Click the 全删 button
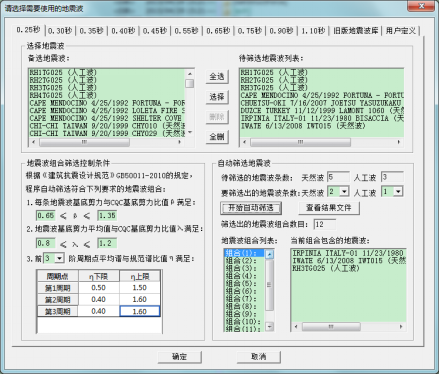Image resolution: width=439 pixels, height=375 pixels. click(x=217, y=137)
